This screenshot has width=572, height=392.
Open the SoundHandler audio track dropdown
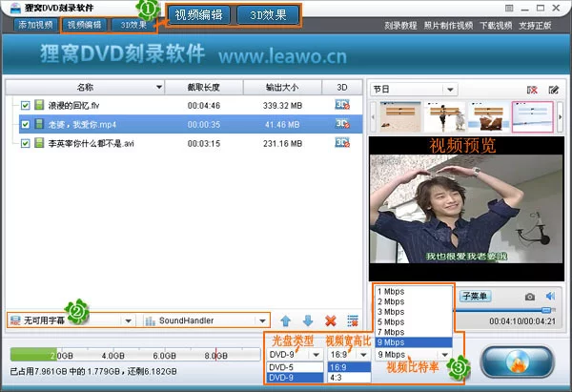[206, 320]
